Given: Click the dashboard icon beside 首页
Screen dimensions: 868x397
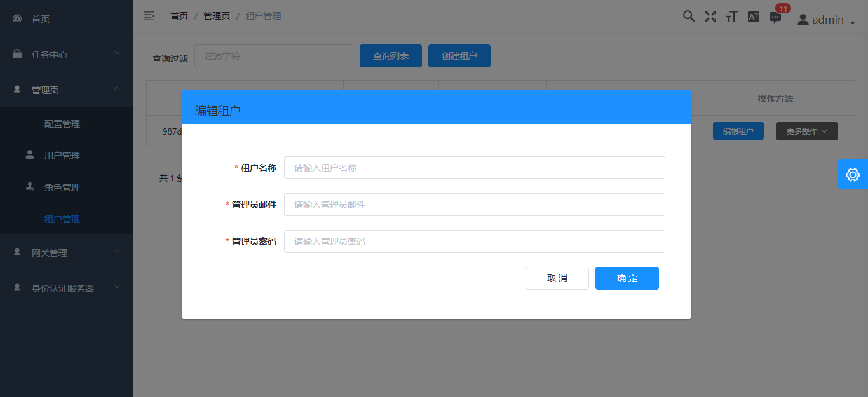Looking at the screenshot, I should 16,18.
